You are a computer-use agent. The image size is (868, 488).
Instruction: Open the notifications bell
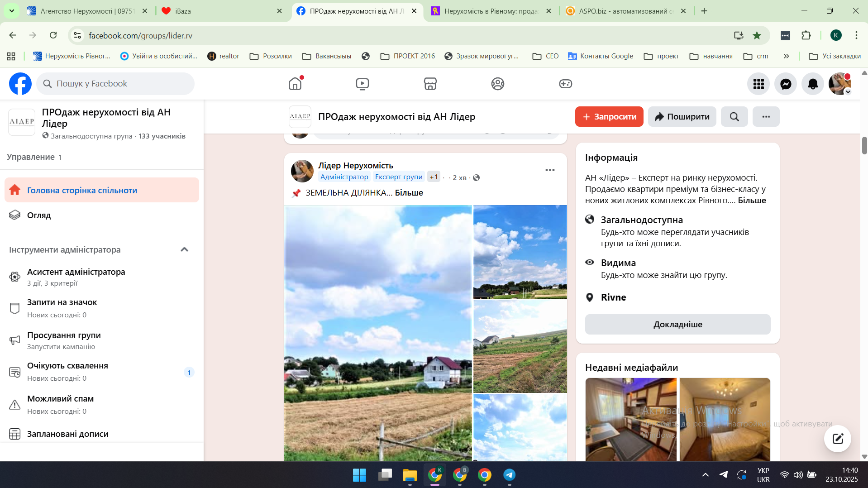(x=813, y=84)
